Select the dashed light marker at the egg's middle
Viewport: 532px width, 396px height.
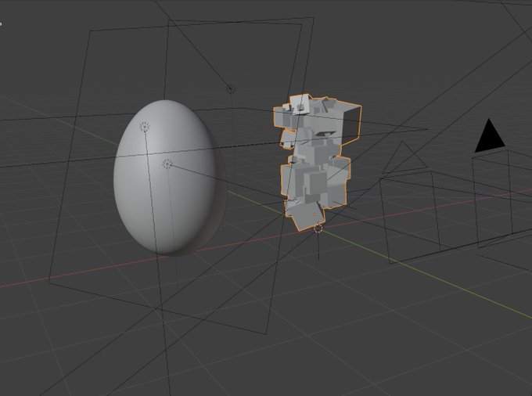click(167, 164)
